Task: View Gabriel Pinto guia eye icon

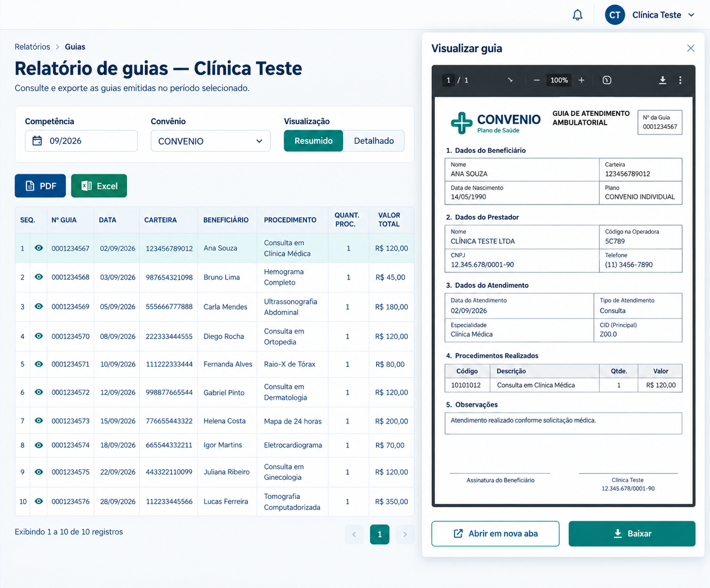Action: click(x=39, y=392)
